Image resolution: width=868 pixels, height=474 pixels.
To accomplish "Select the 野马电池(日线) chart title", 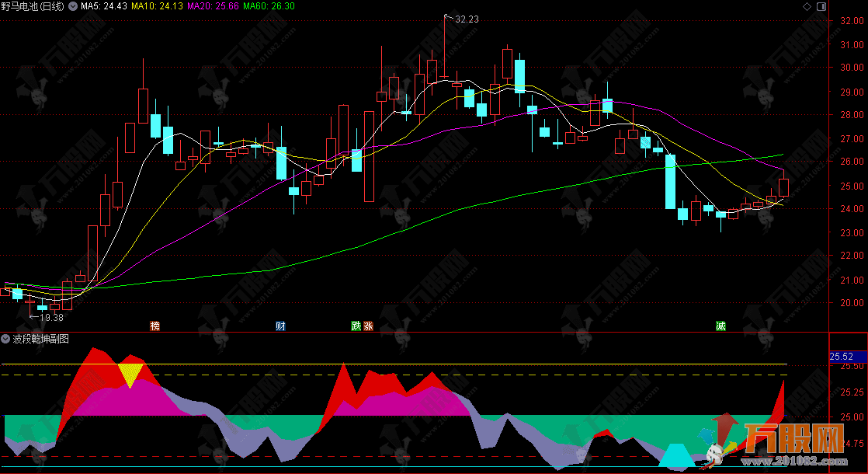I will coord(33,7).
